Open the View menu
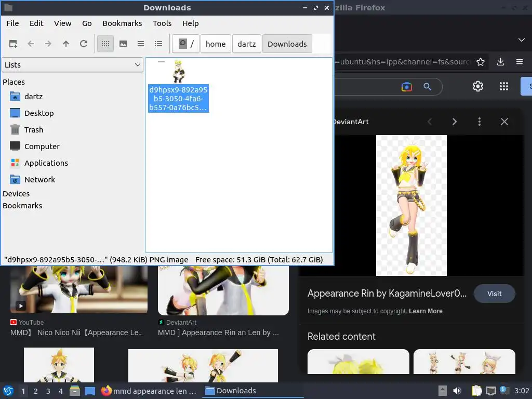This screenshot has width=532, height=399. [63, 23]
